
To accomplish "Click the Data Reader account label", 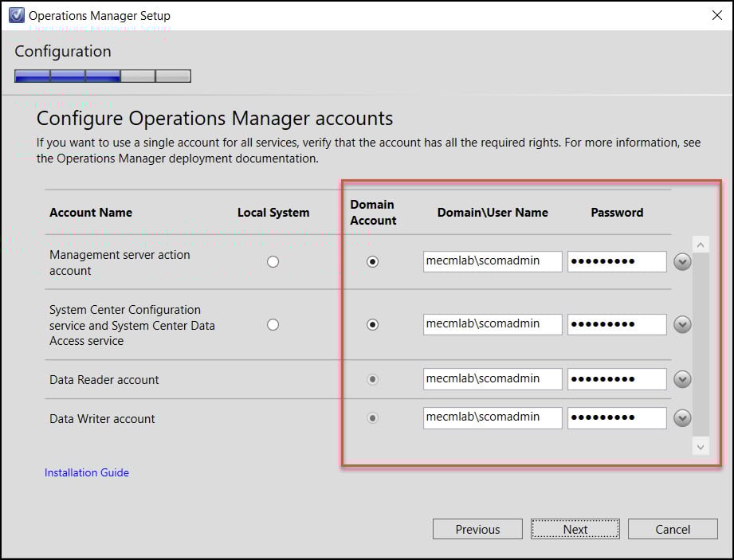I will [104, 379].
